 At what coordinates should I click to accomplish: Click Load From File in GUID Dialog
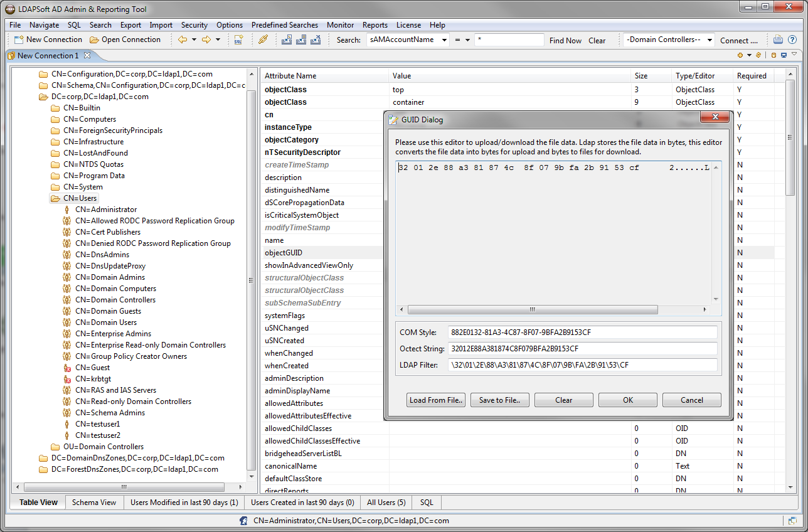436,400
